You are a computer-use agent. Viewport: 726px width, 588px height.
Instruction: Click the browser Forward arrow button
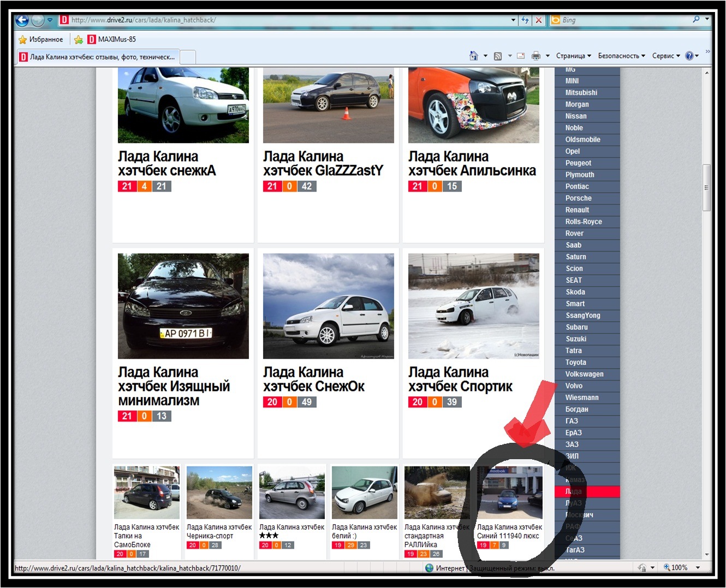click(x=38, y=21)
